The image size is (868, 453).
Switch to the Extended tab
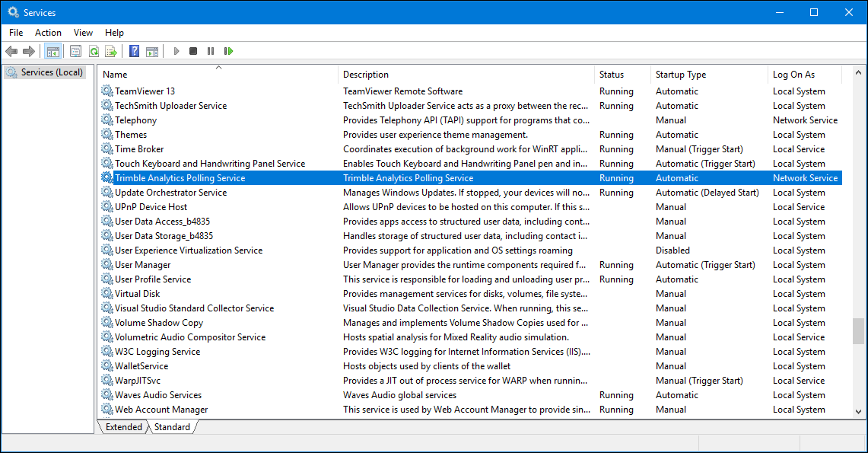pyautogui.click(x=123, y=427)
